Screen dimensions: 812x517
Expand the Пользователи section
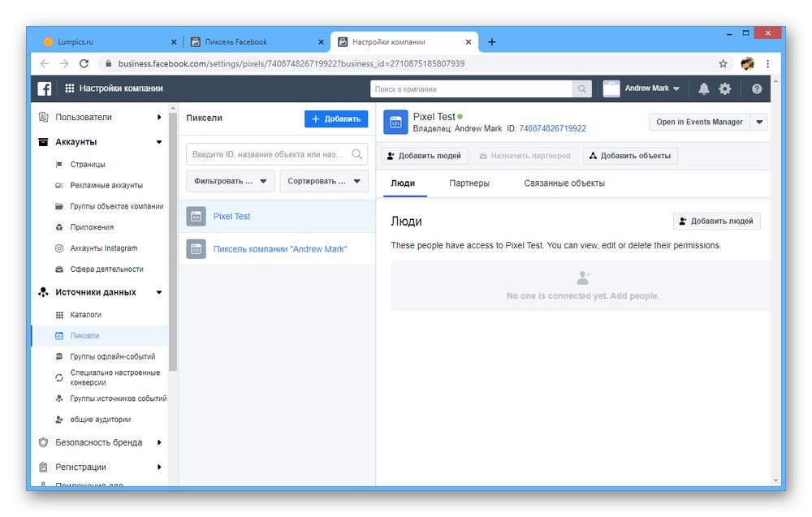159,118
